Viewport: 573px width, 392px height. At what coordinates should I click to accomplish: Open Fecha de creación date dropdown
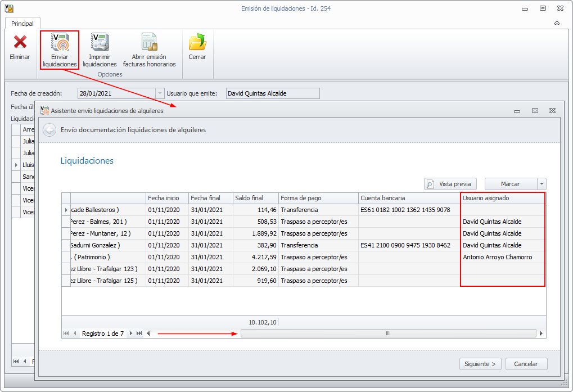(x=160, y=93)
